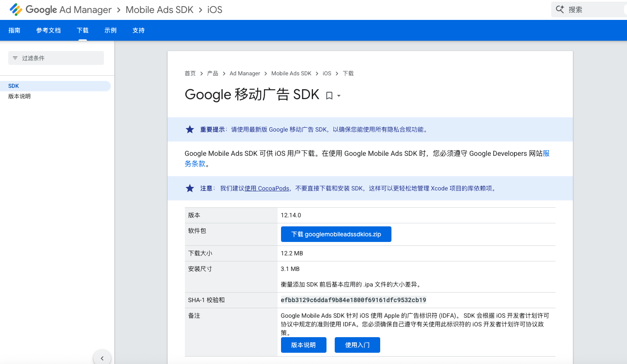Open the 使用 CocoaPods link
This screenshot has width=627, height=364.
coord(267,188)
